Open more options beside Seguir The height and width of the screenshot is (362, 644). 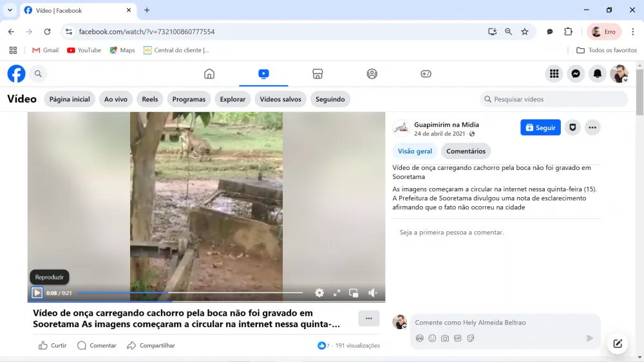[592, 128]
